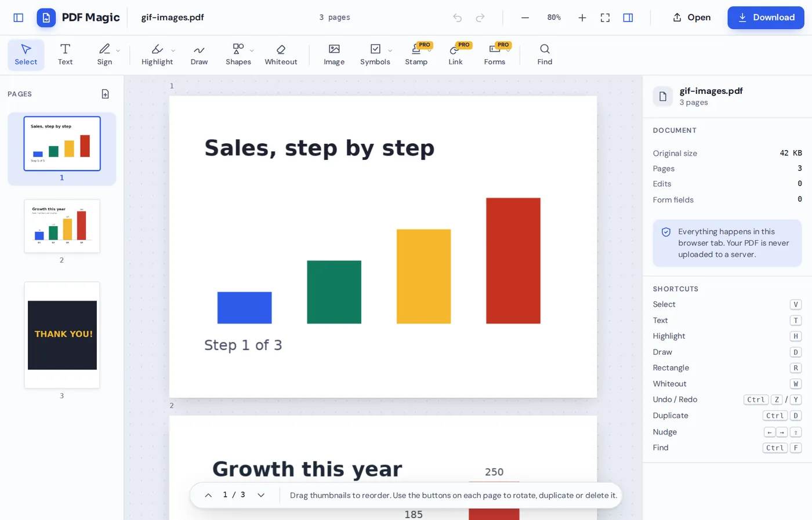Click the 'Sales, step by step' heading
This screenshot has height=520, width=812.
(x=320, y=148)
